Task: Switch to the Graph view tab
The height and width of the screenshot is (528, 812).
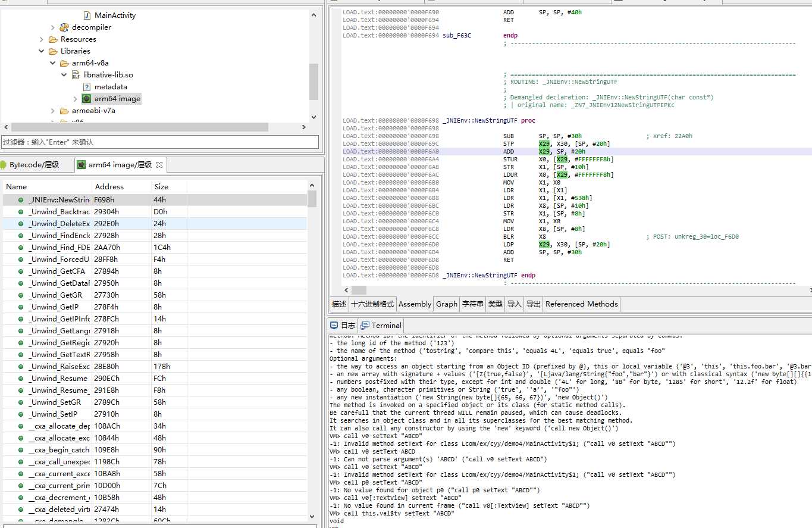Action: pyautogui.click(x=446, y=304)
